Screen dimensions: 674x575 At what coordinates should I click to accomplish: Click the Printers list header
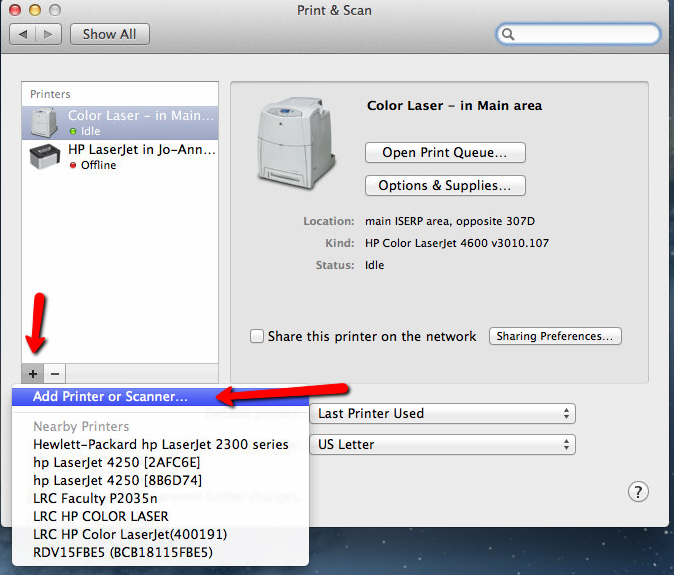click(x=50, y=94)
